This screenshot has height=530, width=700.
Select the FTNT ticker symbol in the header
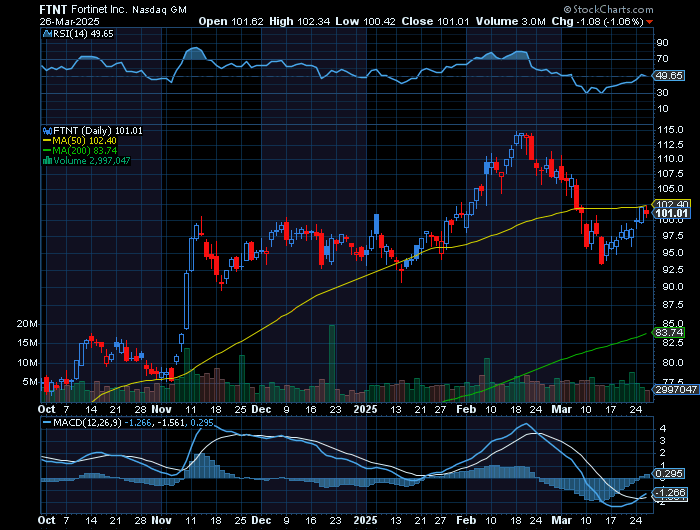tap(54, 9)
